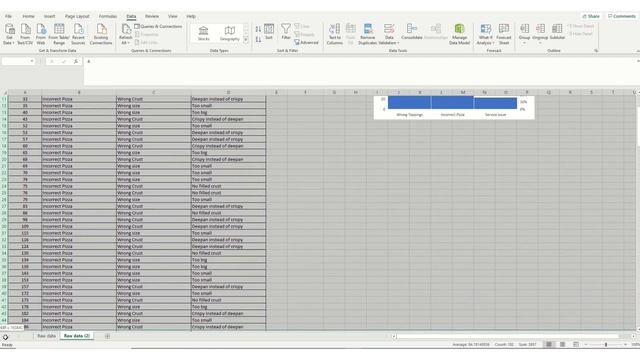Adjust the zoom slider
The image size is (640, 360).
point(606,344)
